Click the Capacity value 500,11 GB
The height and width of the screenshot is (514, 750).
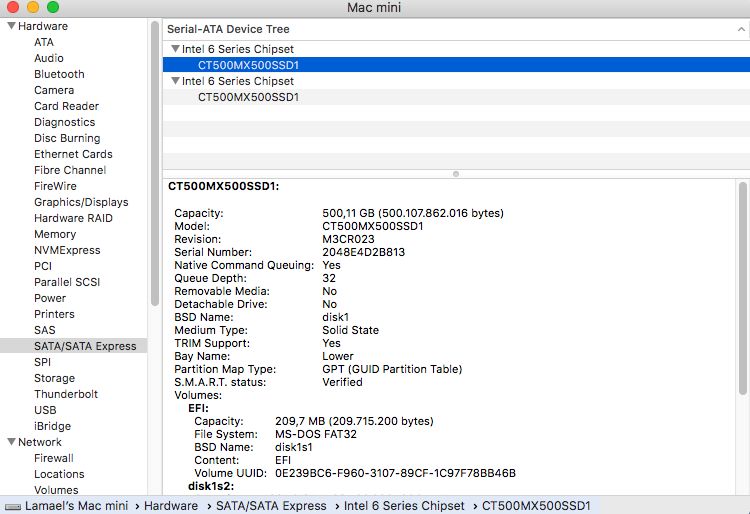click(x=413, y=213)
